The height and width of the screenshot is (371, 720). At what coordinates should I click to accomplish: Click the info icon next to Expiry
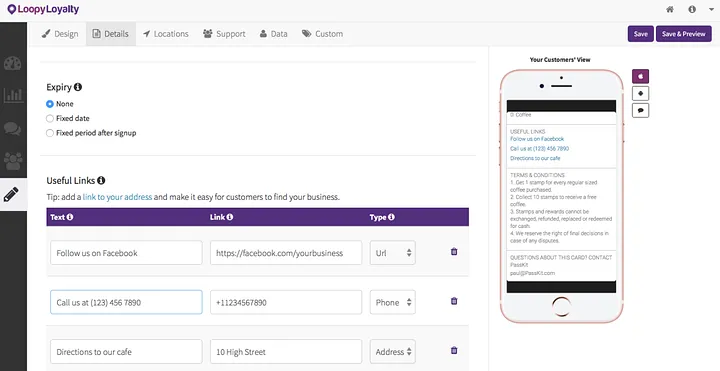[x=78, y=87]
